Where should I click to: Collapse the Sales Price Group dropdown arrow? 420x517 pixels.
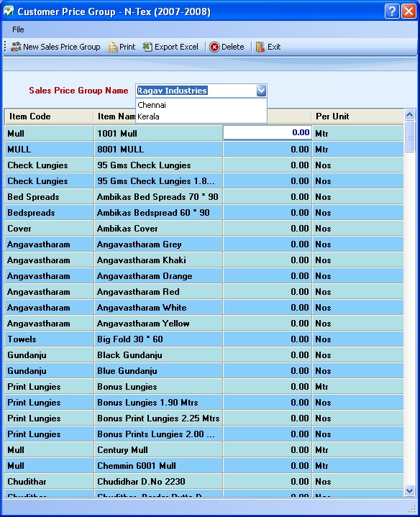pos(262,91)
